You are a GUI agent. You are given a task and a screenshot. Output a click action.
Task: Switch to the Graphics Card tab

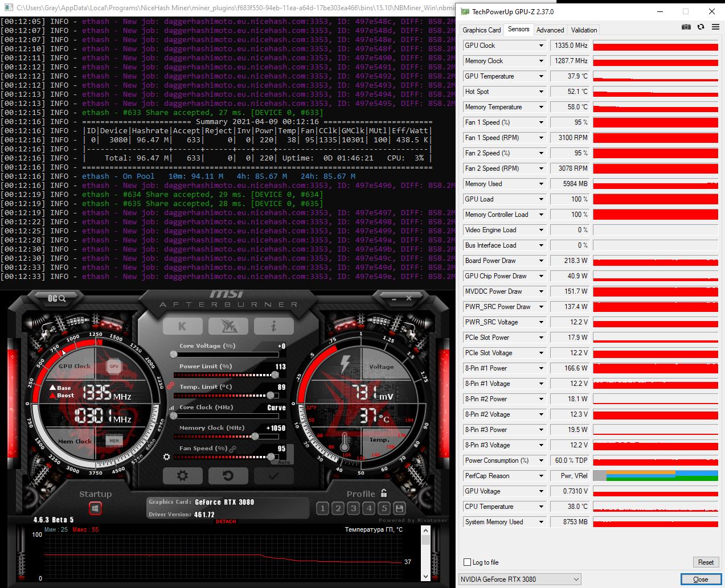[x=482, y=30]
